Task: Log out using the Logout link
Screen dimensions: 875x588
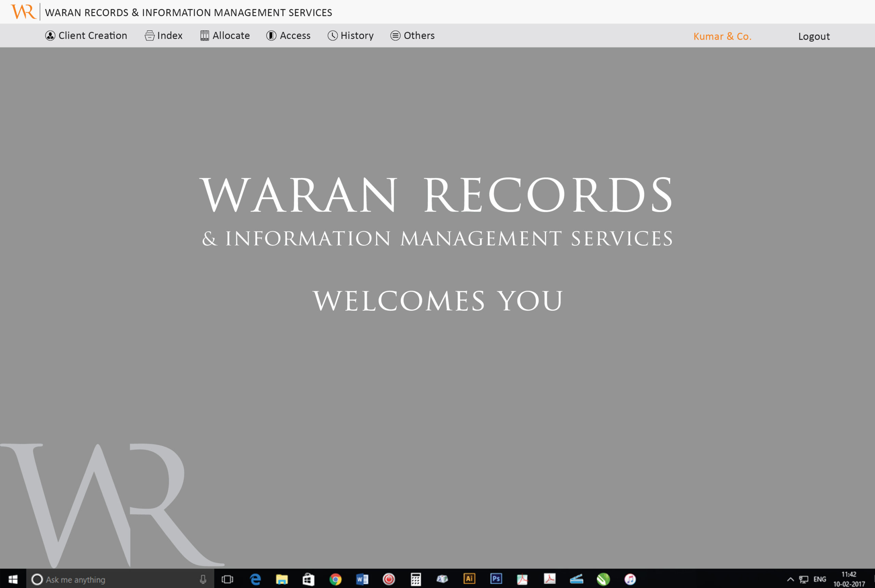Action: (814, 36)
